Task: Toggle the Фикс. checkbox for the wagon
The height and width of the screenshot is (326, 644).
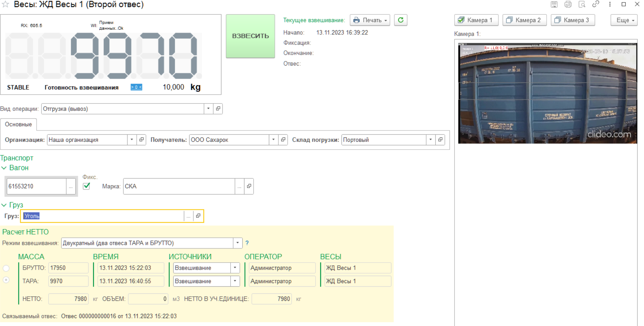Action: point(86,186)
